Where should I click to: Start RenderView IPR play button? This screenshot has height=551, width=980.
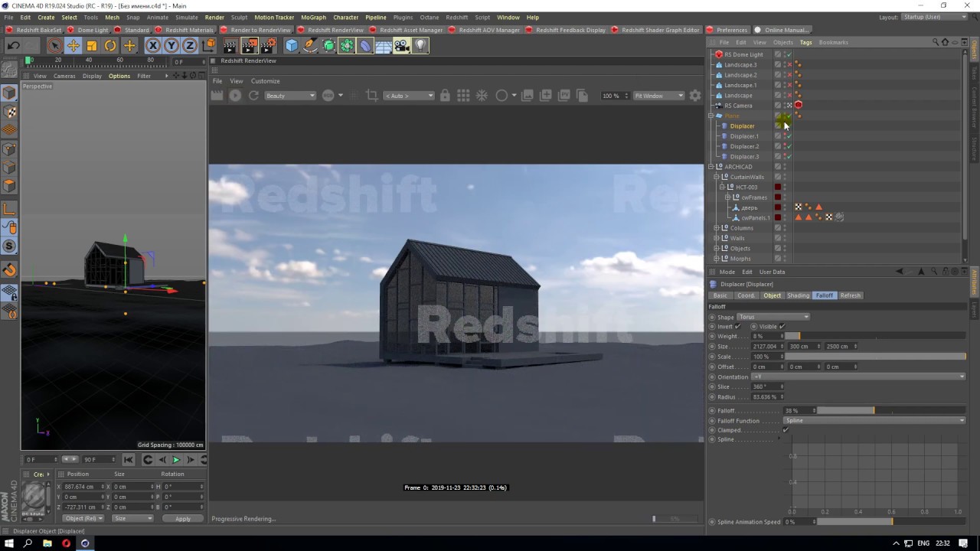235,96
